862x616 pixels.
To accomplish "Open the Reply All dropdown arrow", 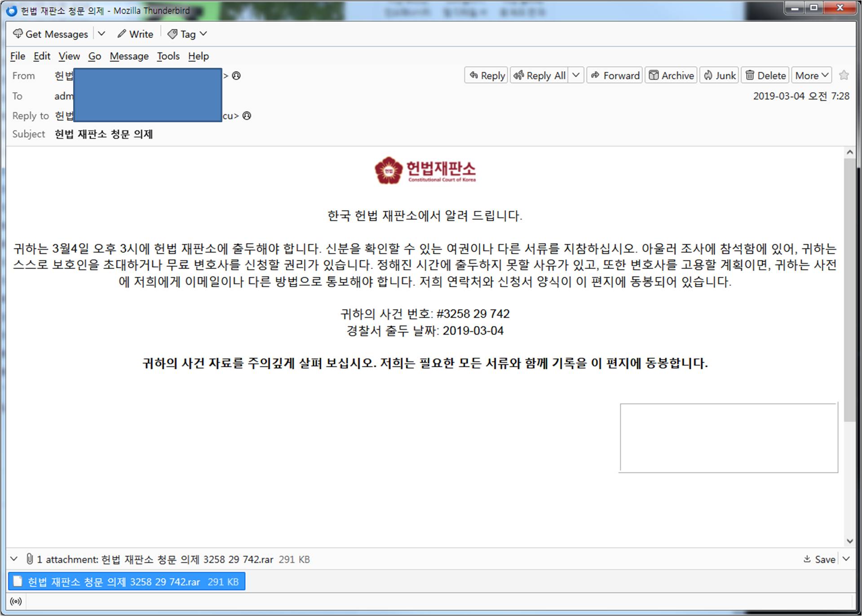I will (576, 75).
